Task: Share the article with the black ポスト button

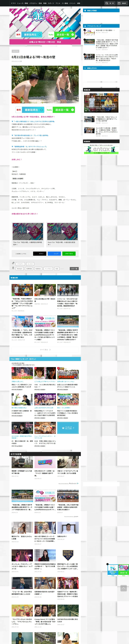Action: pos(40,254)
